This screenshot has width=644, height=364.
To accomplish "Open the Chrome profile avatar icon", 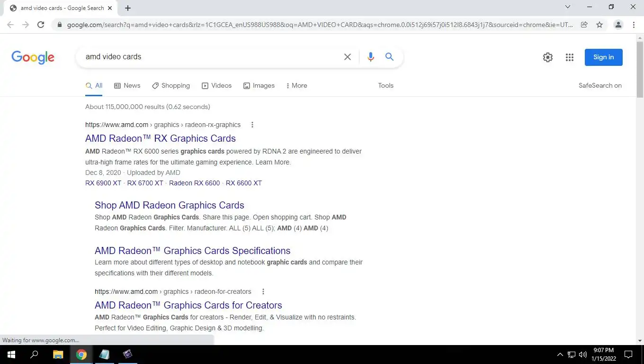I will point(618,25).
